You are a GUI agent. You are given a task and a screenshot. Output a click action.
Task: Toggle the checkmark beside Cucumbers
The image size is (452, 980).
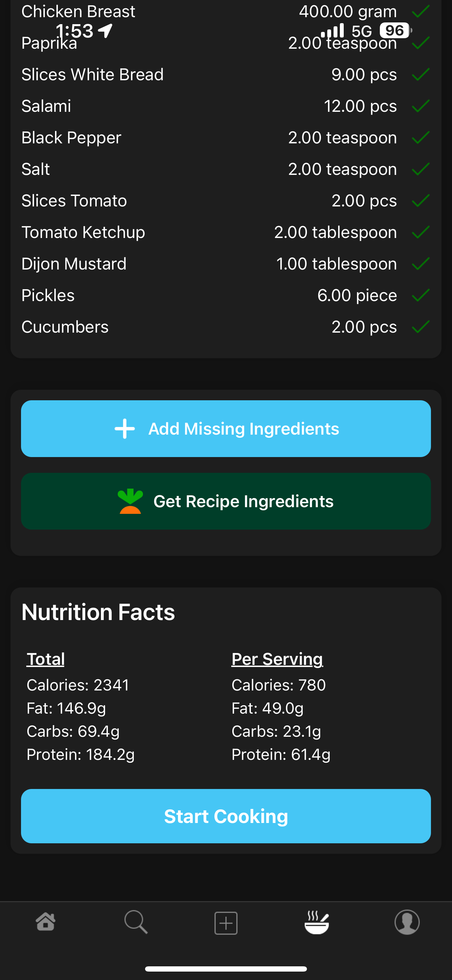(420, 327)
